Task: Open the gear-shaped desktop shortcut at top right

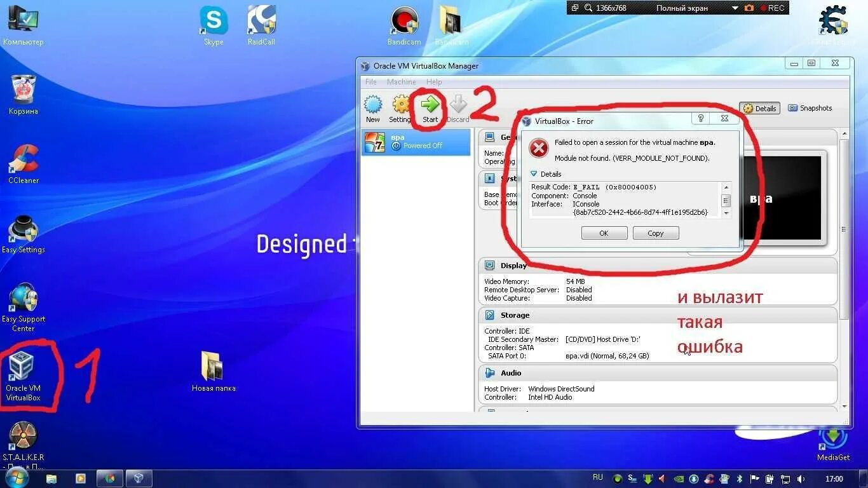Action: [833, 20]
